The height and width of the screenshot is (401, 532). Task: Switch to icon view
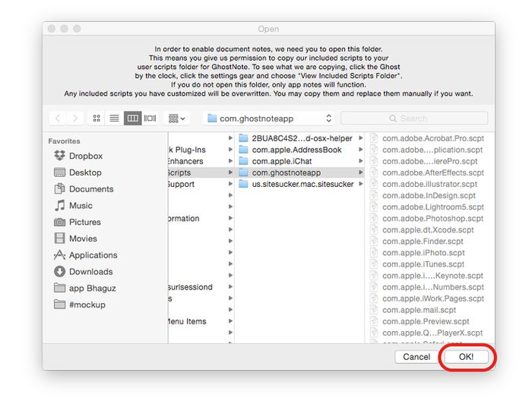coord(97,118)
